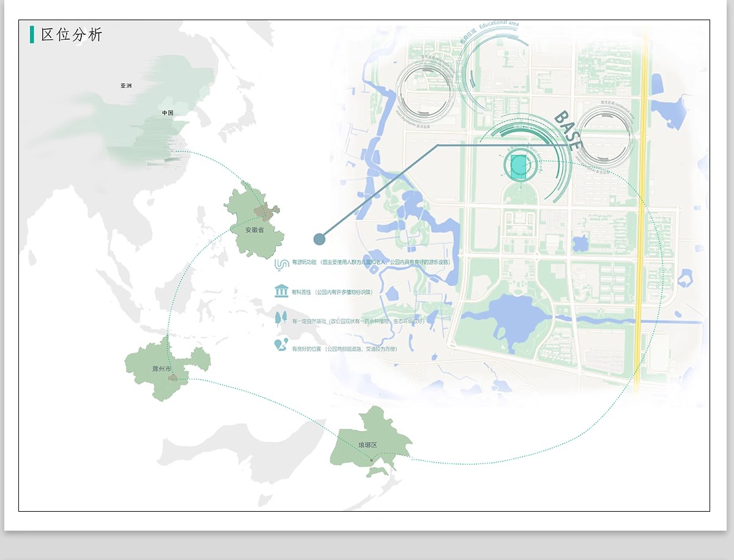Click the 滁州市 city map shape

pyautogui.click(x=163, y=367)
